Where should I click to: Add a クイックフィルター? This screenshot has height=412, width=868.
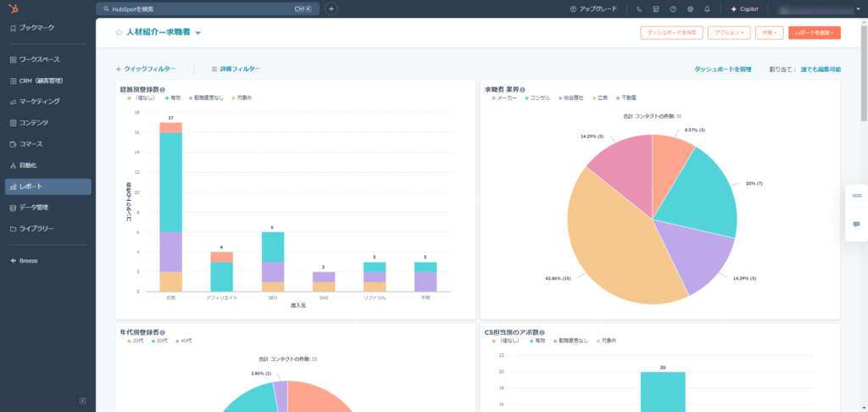146,70
